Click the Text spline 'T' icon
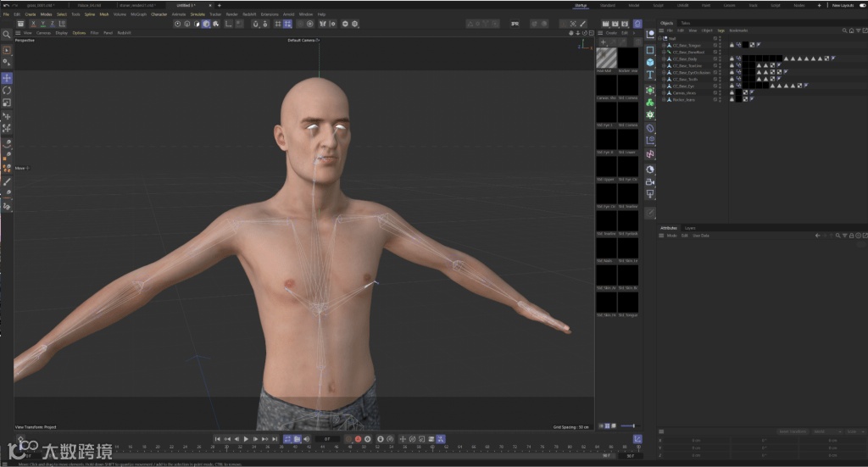 pos(650,75)
